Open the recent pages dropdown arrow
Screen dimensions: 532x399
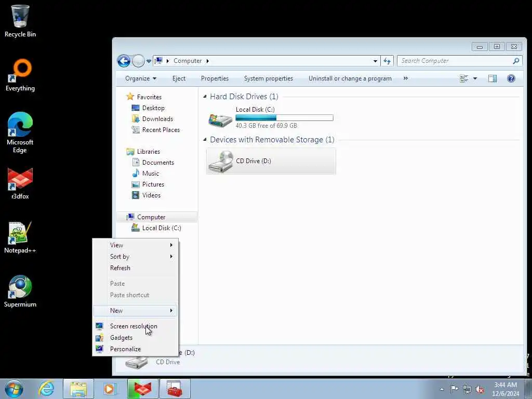149,61
